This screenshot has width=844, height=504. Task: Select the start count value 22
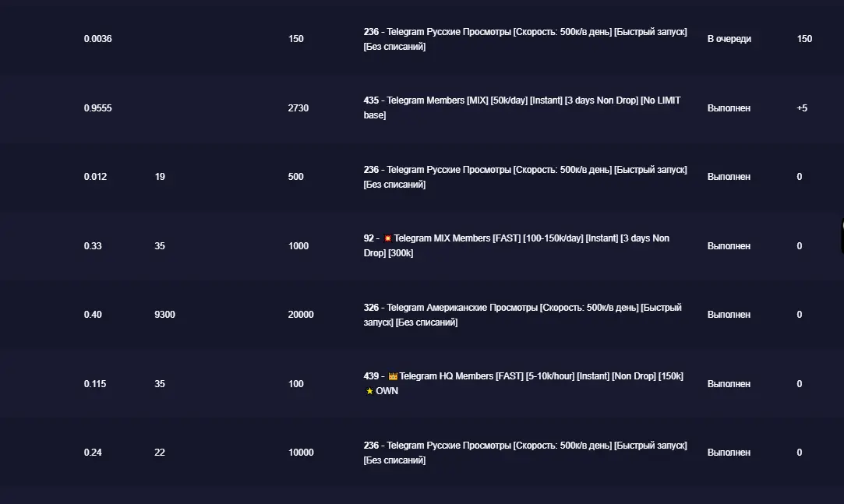tap(160, 453)
